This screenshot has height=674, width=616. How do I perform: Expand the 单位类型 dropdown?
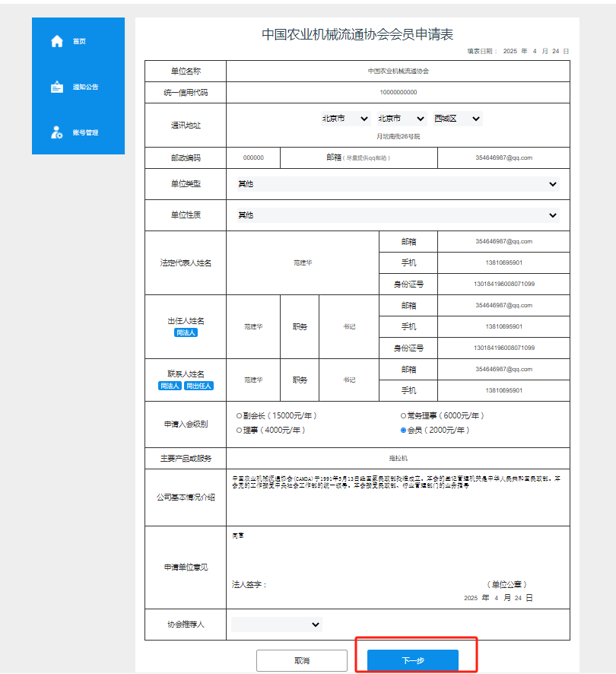(398, 184)
